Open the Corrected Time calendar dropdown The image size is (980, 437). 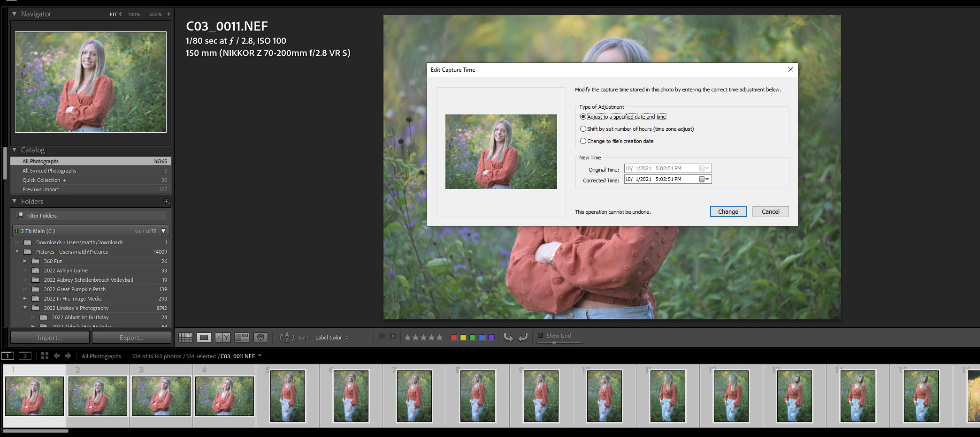(x=704, y=179)
